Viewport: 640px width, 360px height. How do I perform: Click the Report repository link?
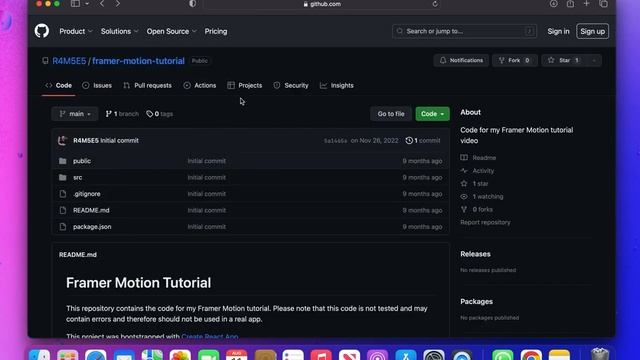(485, 222)
